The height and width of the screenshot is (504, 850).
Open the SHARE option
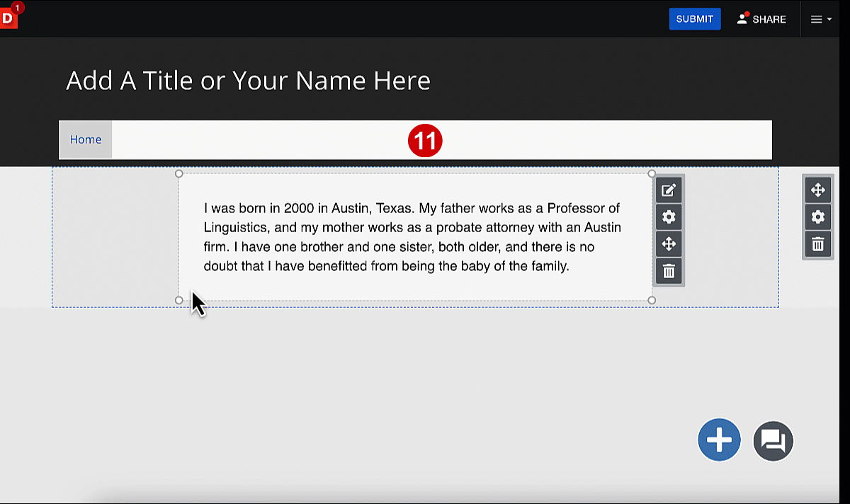761,19
